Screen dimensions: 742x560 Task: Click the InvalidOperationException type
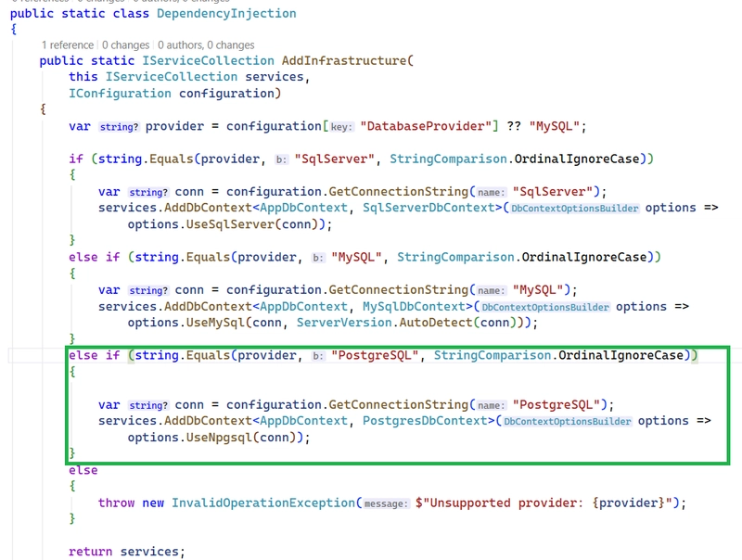click(263, 503)
